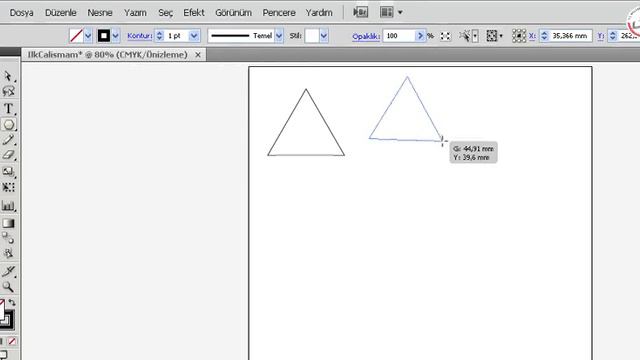The image size is (640, 360).
Task: Select the Blend tool
Action: 8,238
